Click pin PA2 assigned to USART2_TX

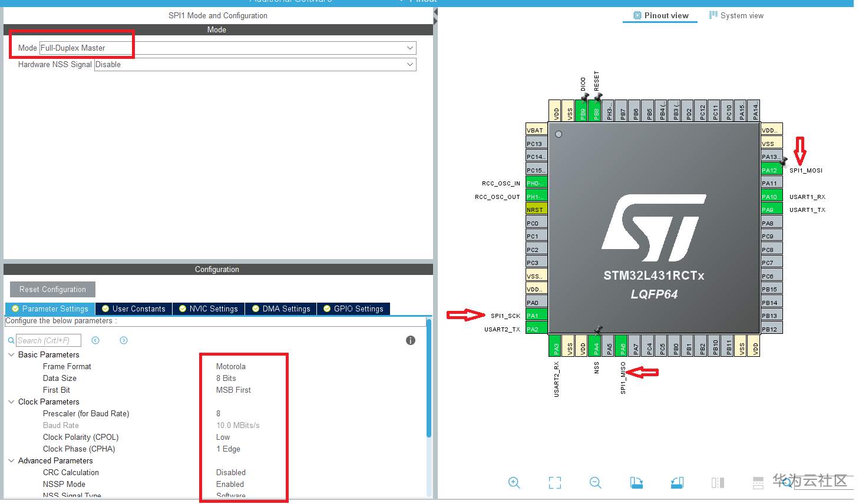click(x=537, y=329)
